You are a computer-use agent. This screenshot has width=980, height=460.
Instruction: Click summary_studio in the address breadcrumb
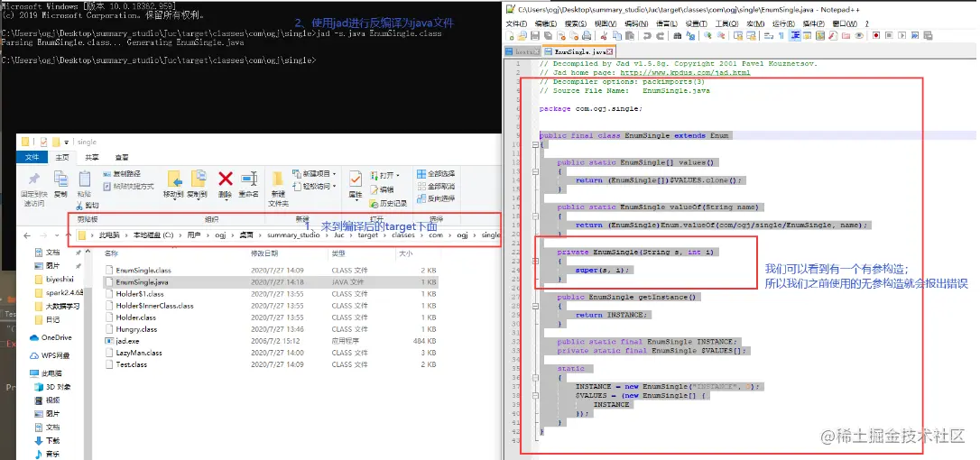point(294,235)
